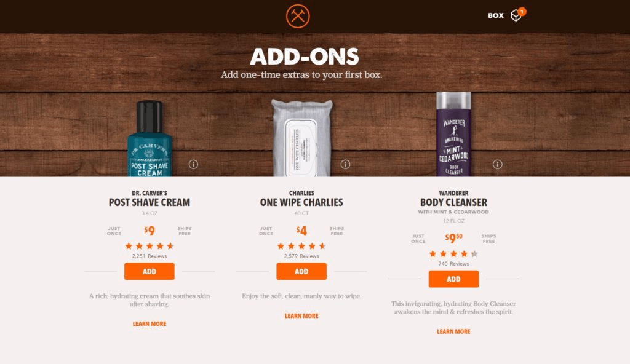Add Post Shave Cream to box
This screenshot has height=364, width=630.
point(150,271)
